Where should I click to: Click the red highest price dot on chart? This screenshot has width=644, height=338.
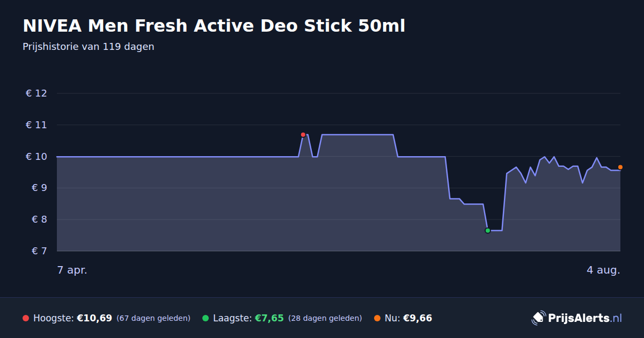pyautogui.click(x=303, y=135)
